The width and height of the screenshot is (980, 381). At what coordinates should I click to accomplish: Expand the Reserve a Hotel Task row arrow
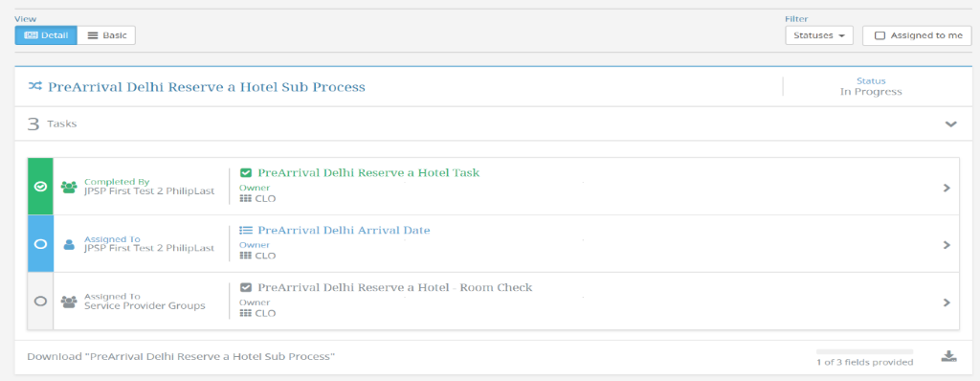click(x=947, y=187)
